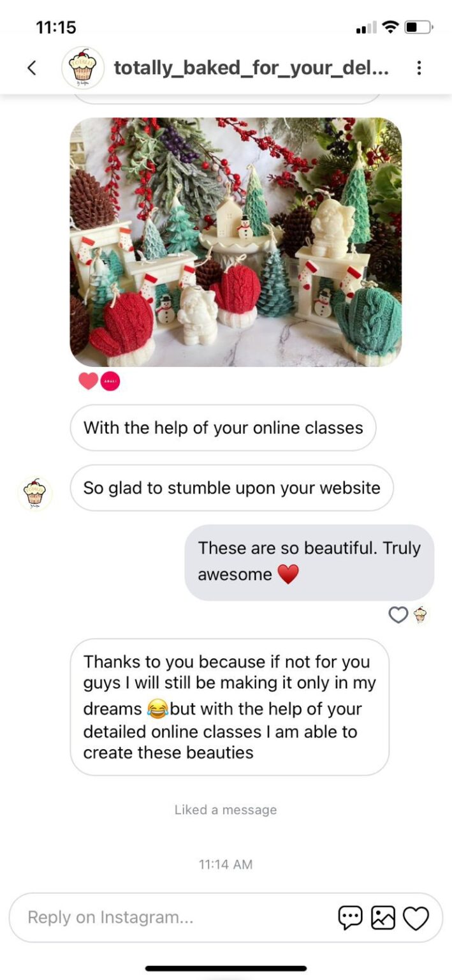Select the 'With the help of your online classes' message

pos(223,427)
